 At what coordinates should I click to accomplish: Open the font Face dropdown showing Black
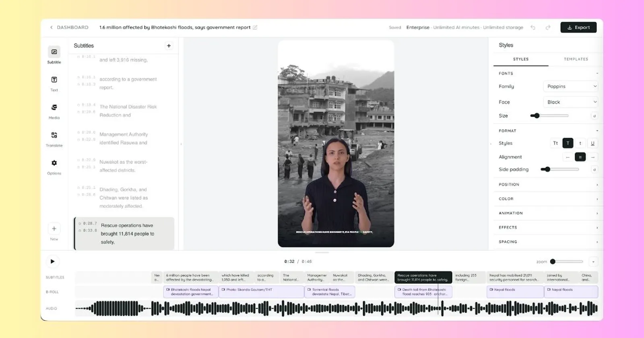[570, 102]
